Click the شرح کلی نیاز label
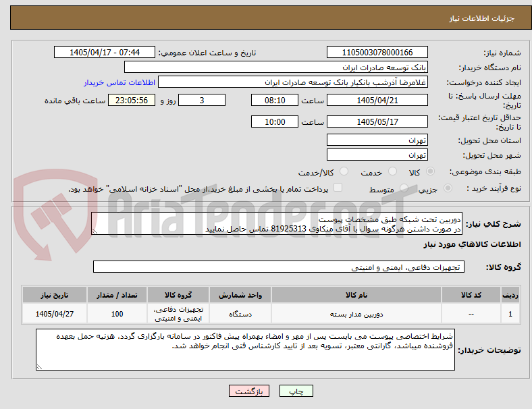Image resolution: width=532 pixels, height=409 pixels. [x=494, y=224]
